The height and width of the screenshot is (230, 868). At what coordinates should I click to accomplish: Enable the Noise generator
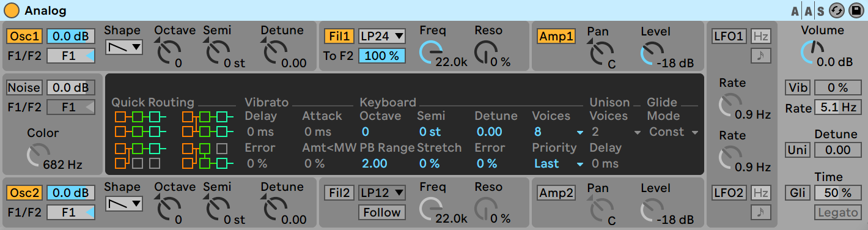tap(24, 87)
